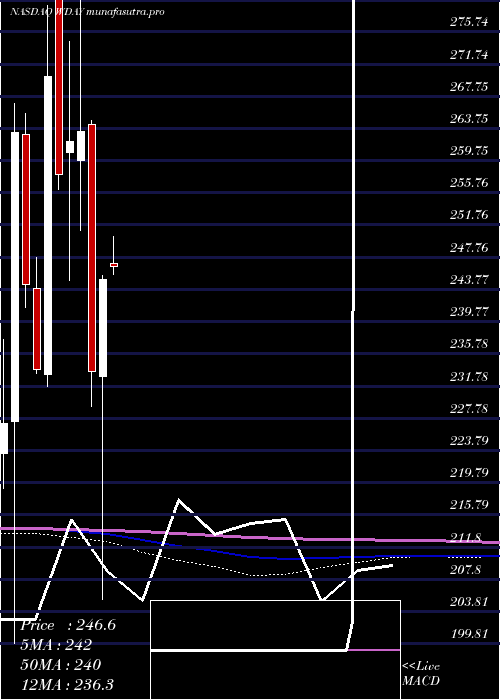Click the Price : 246.6 readout
The width and height of the screenshot is (500, 700).
(x=68, y=625)
